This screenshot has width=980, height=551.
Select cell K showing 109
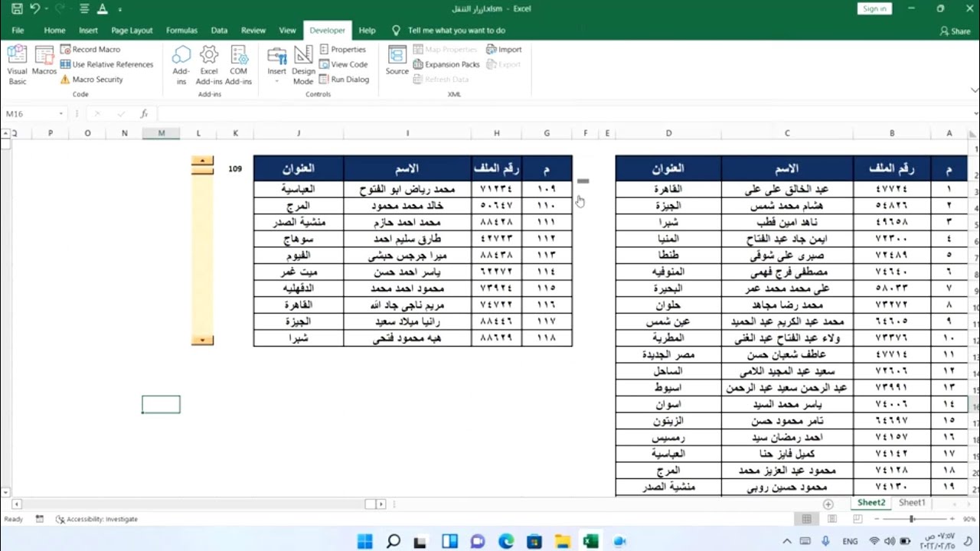click(x=235, y=168)
